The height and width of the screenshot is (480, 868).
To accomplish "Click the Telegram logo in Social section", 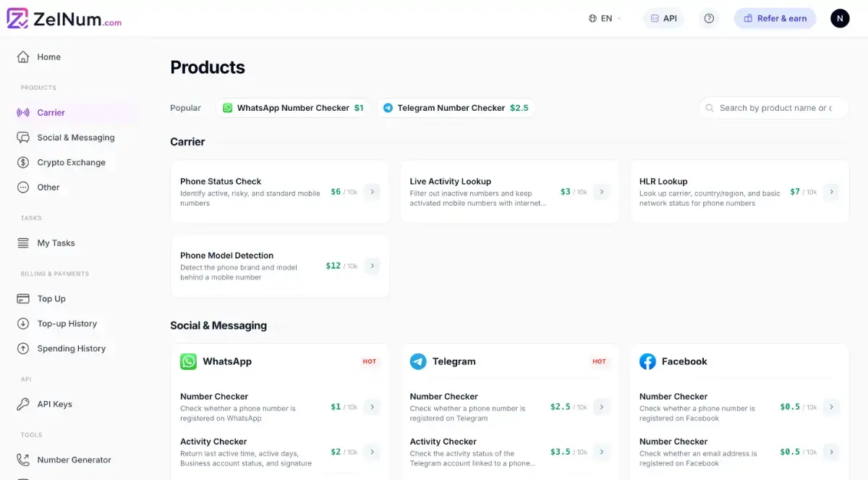I will click(418, 361).
